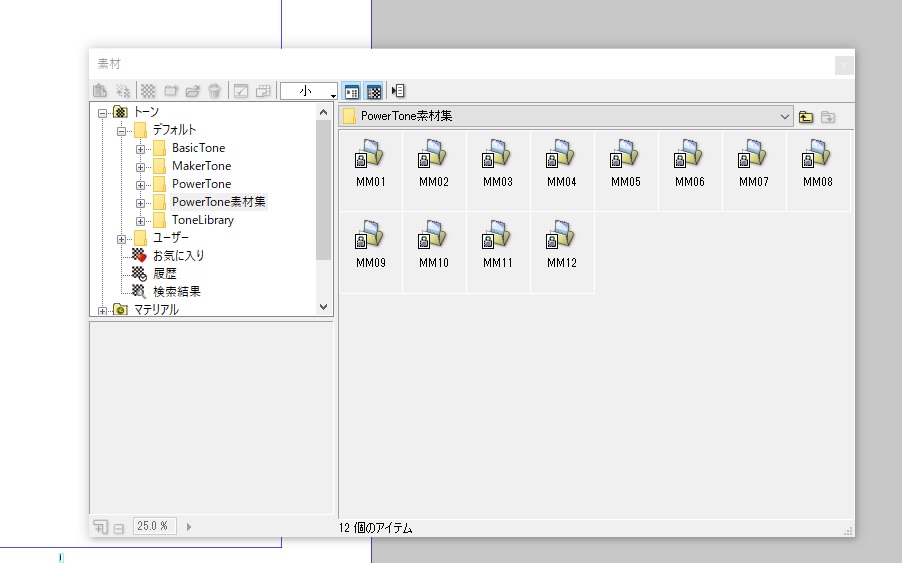This screenshot has height=563, width=902.
Task: Open the 履歴 history item
Action: [165, 274]
